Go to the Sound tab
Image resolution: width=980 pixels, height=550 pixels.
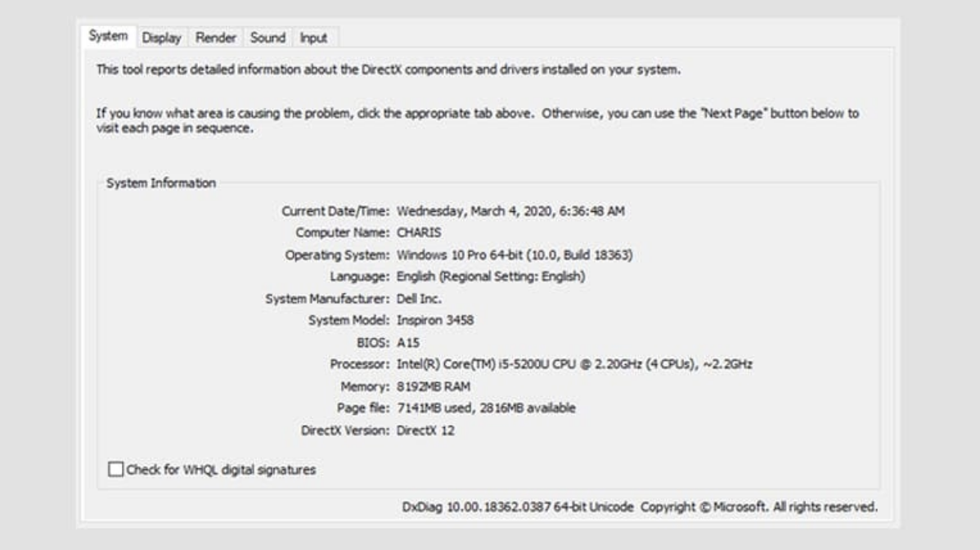pyautogui.click(x=267, y=38)
